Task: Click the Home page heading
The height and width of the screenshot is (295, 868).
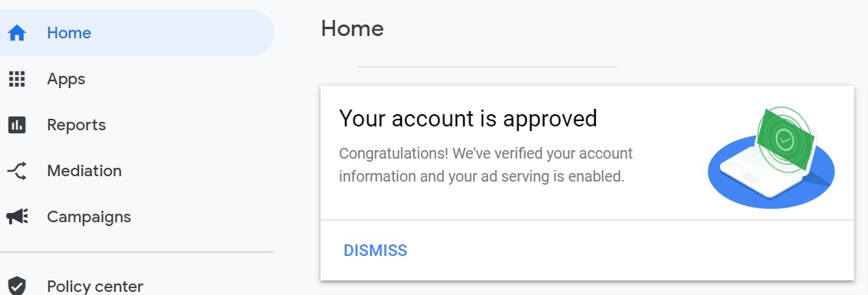Action: point(352,29)
